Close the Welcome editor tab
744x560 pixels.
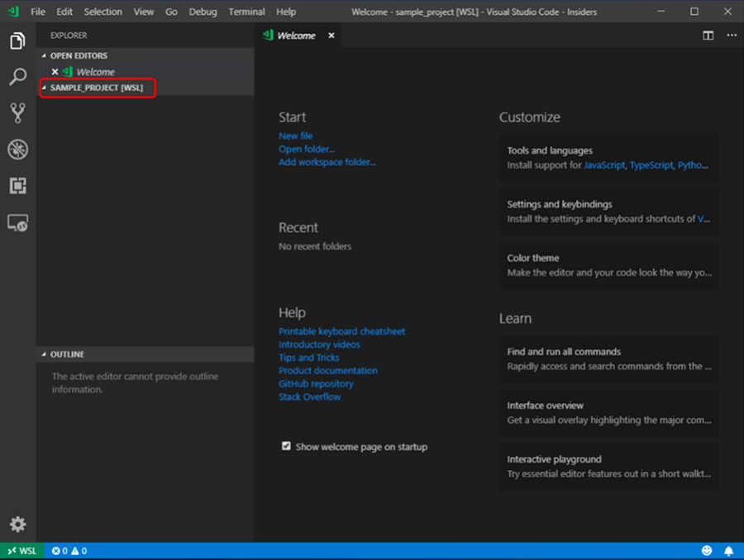[331, 36]
